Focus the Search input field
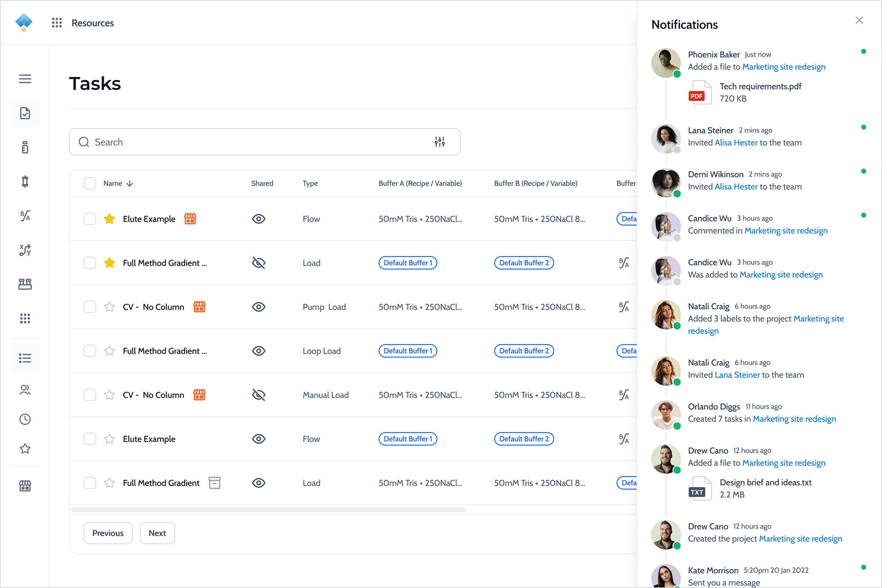 click(x=265, y=142)
